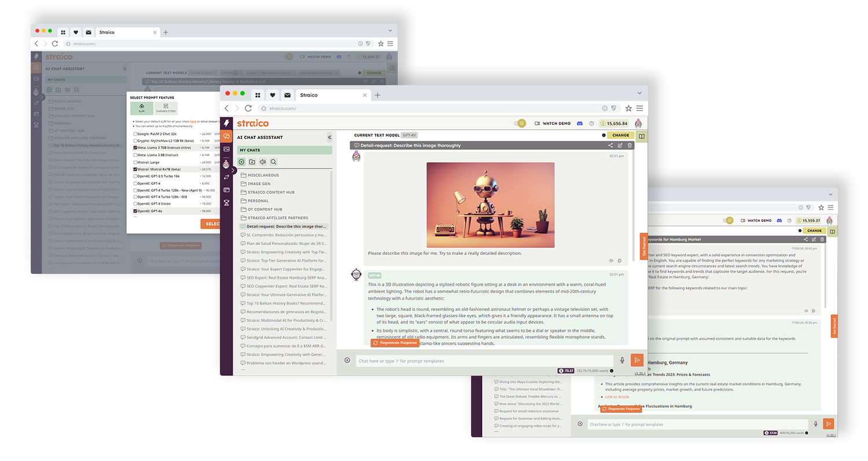Image resolution: width=868 pixels, height=461 pixels.
Task: Click CHANGE model button in middle window
Action: point(620,136)
